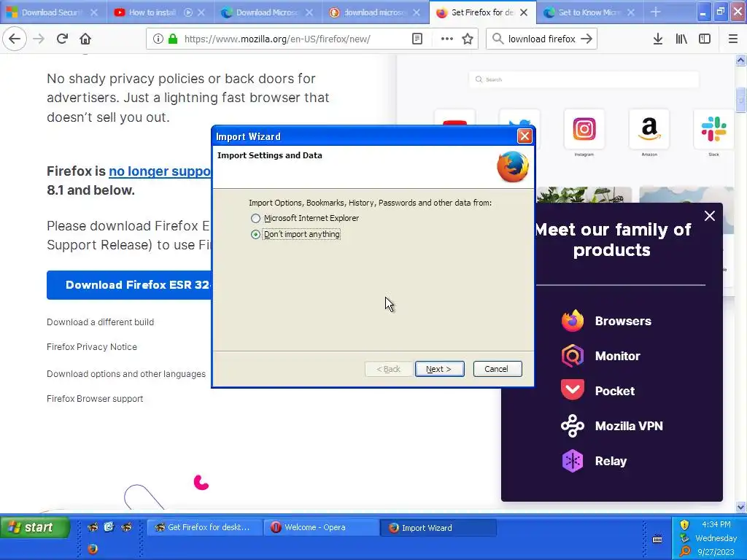This screenshot has width=747, height=560.
Task: Switch to Welcome - Opera taskbar window
Action: [x=320, y=527]
